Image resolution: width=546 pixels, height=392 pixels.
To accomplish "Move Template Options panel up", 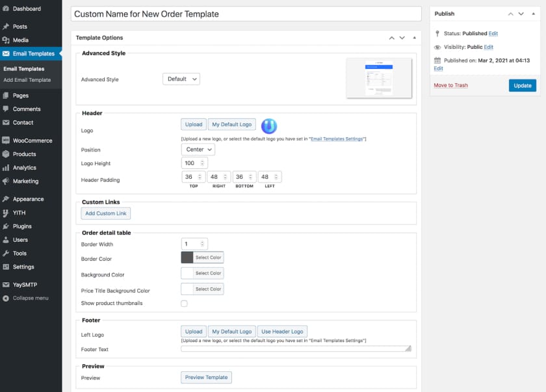I will [392, 38].
